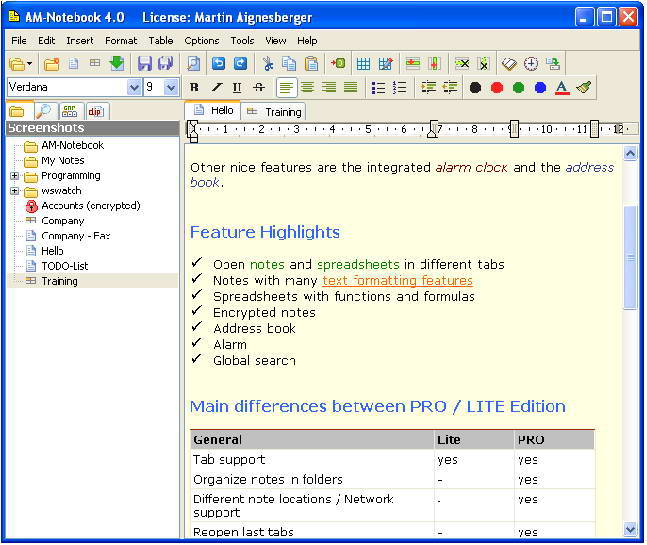
Task: Apply green text color swatch
Action: coord(519,87)
